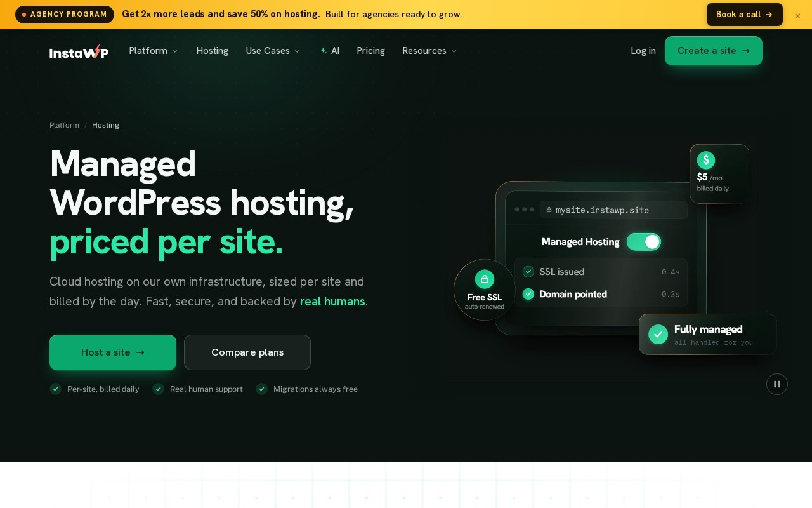812x508 pixels.
Task: Click the "0.4s" SSL timing value
Action: pyautogui.click(x=671, y=272)
